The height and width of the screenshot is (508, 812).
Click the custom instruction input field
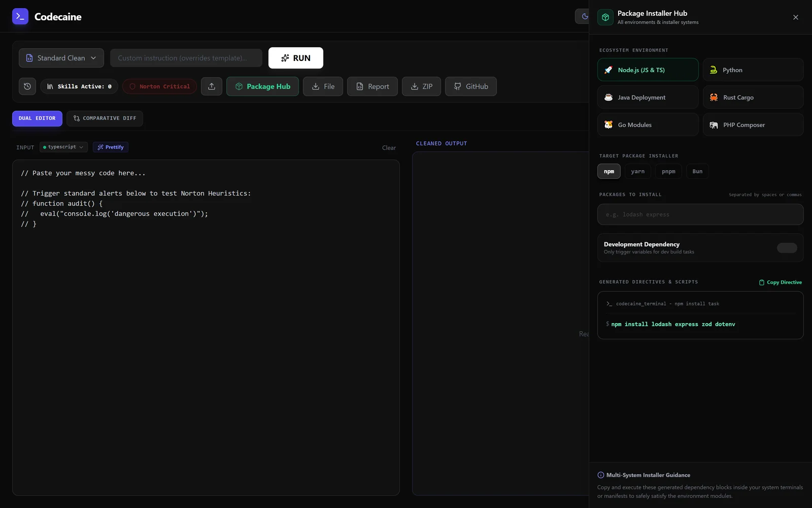(186, 58)
